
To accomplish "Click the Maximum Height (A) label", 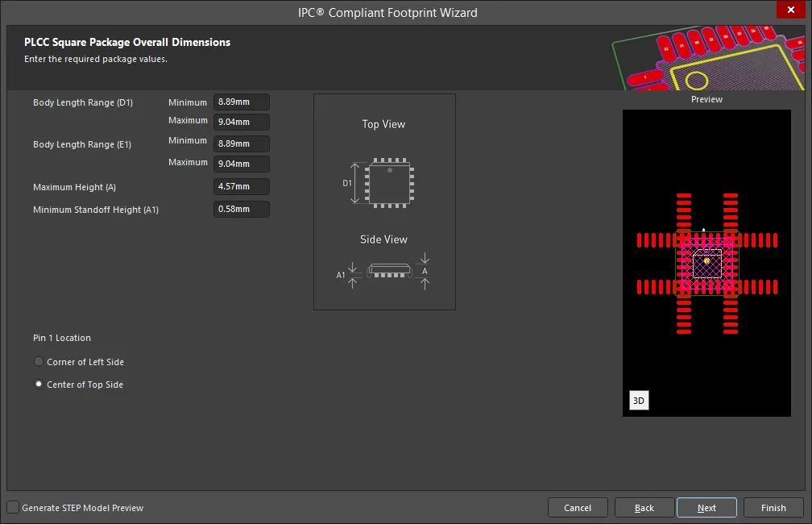I will pos(74,187).
